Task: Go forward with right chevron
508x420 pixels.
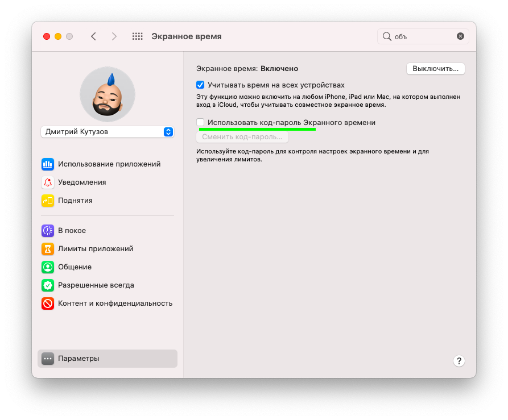Action: (114, 36)
